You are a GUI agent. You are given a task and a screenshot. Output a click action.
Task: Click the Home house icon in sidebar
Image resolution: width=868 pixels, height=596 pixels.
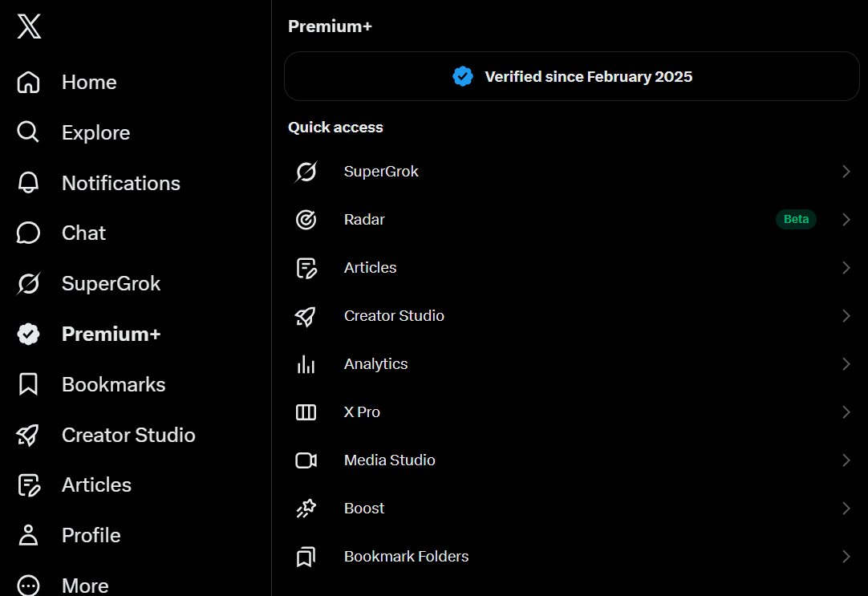(28, 83)
